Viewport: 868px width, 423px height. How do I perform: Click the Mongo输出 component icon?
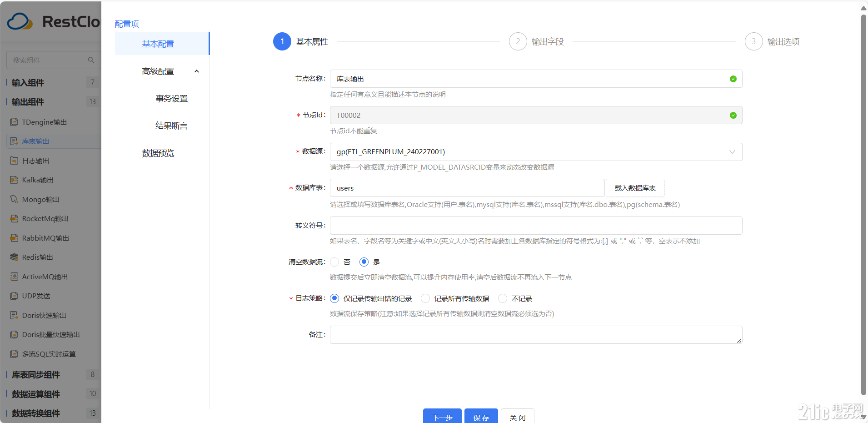pos(14,199)
